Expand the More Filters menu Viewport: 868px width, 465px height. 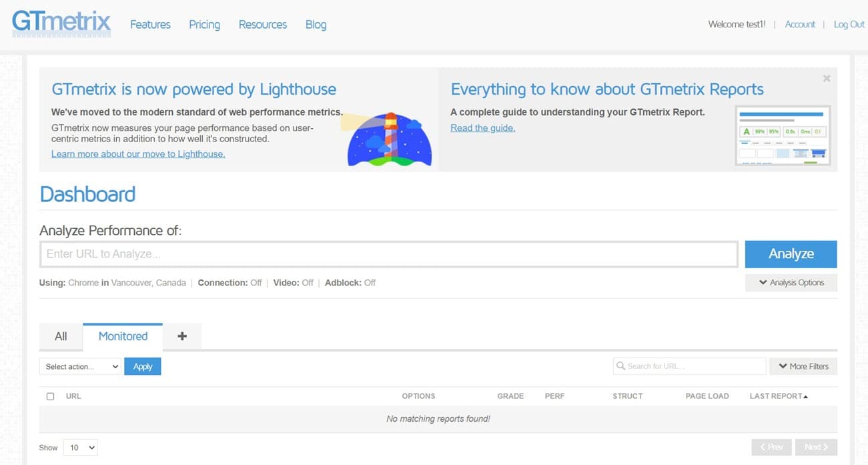[x=803, y=366]
